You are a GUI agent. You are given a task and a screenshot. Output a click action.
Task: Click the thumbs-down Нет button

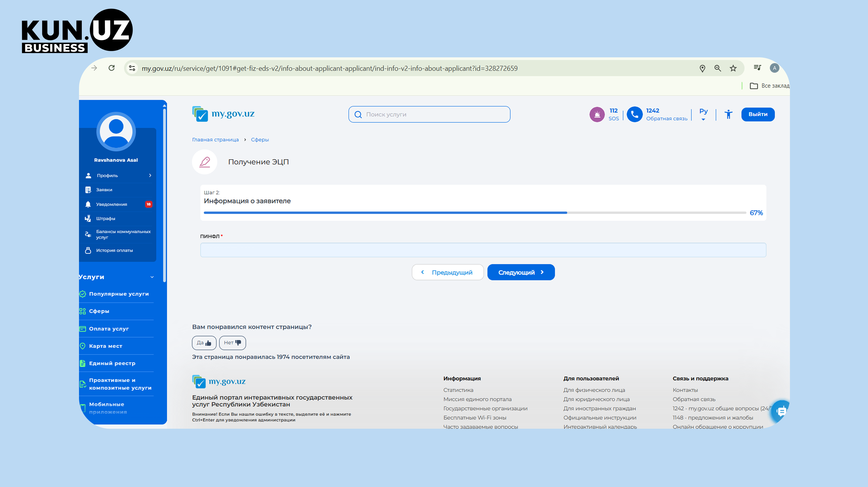pyautogui.click(x=233, y=343)
